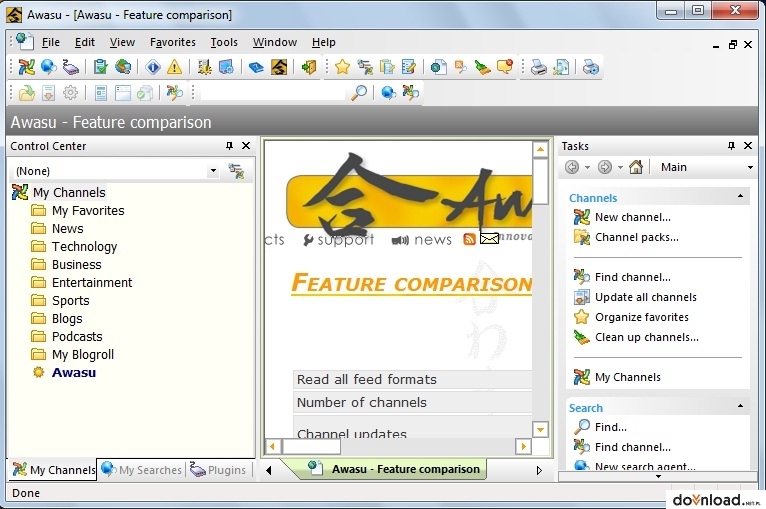Click the news link on the web page
Screen dimensions: 766x509
pos(433,240)
